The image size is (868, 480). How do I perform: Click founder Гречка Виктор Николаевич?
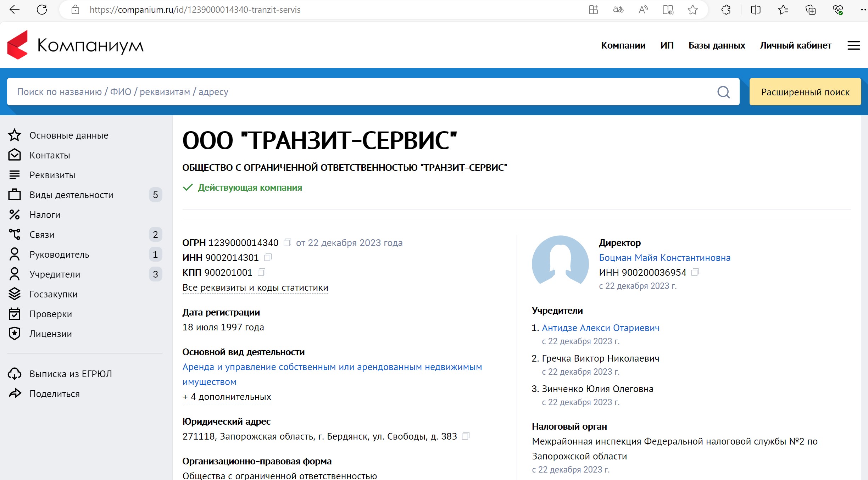tap(601, 358)
